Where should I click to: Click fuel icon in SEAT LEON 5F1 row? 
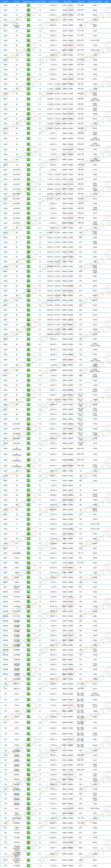(x=29, y=568)
